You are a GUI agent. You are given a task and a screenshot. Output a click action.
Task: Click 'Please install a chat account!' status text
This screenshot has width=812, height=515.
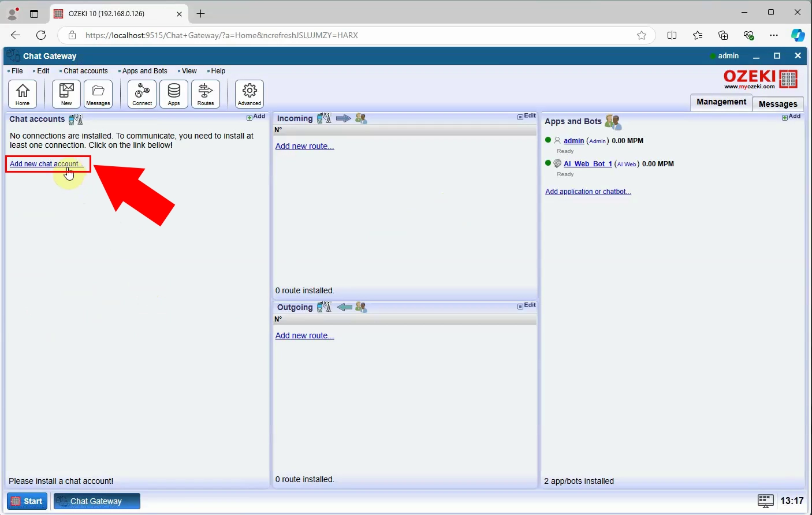[x=61, y=481]
